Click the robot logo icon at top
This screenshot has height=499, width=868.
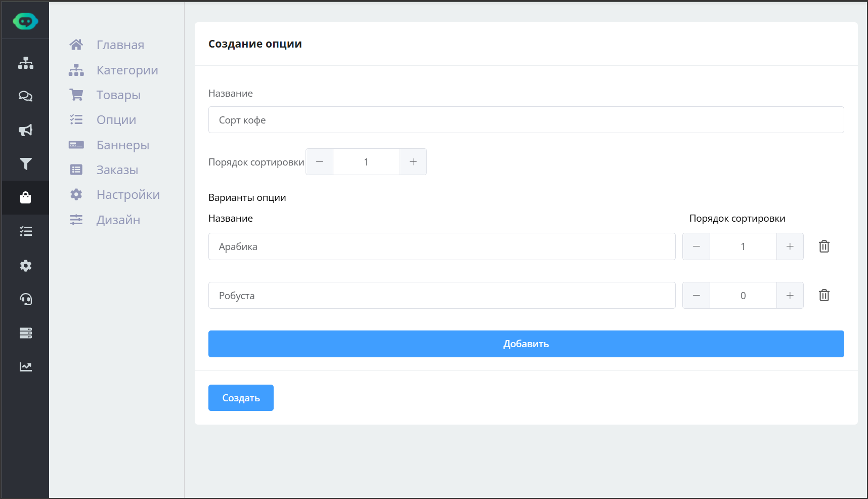pos(25,21)
